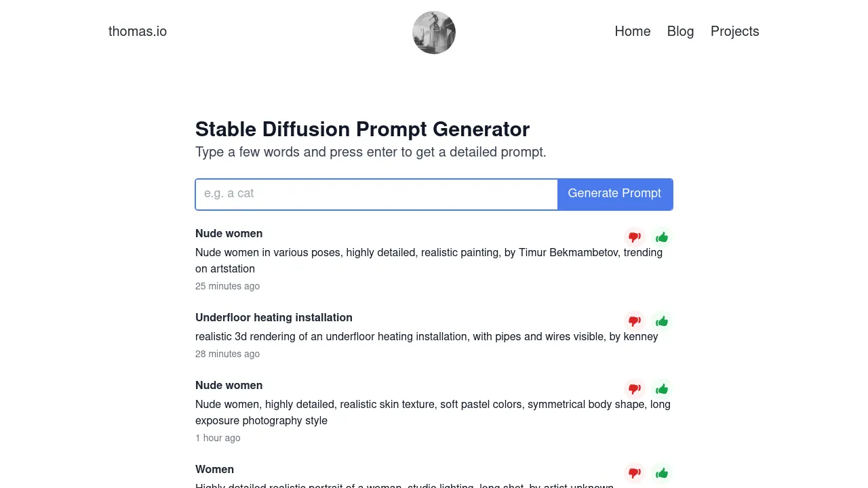Thumbs up the Underfloor heating installation prompt
The height and width of the screenshot is (488, 868).
click(662, 321)
